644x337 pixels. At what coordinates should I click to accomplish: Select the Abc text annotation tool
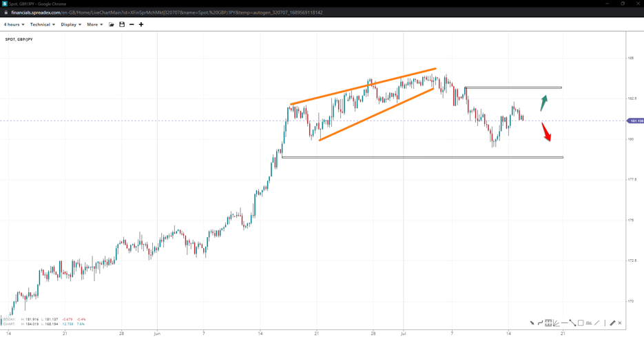coord(589,323)
